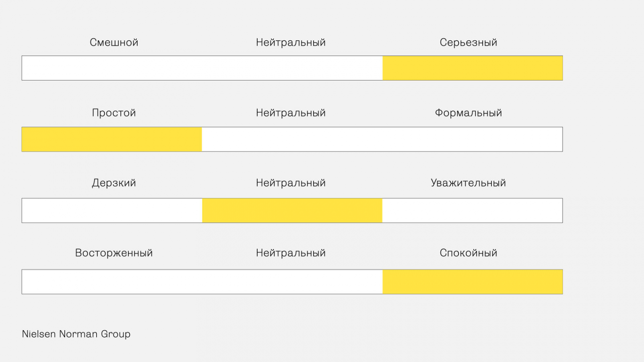The image size is (644, 362).
Task: Click the white segment under Дерзкий
Action: click(x=112, y=210)
